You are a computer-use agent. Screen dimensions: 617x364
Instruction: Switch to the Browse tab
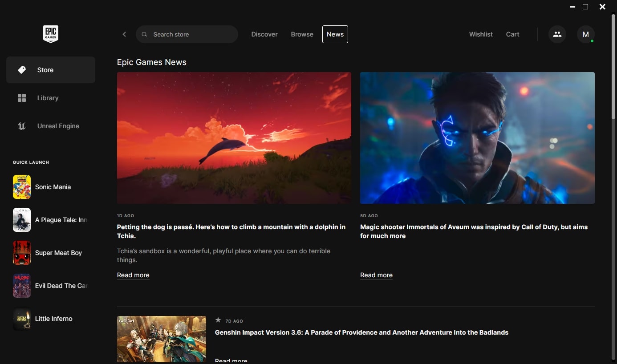pyautogui.click(x=302, y=34)
